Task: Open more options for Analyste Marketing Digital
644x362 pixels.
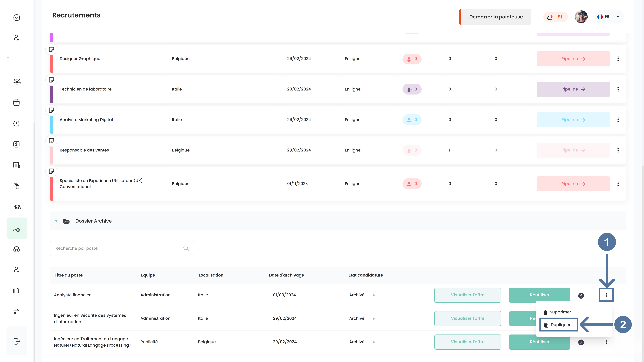Action: pyautogui.click(x=618, y=120)
